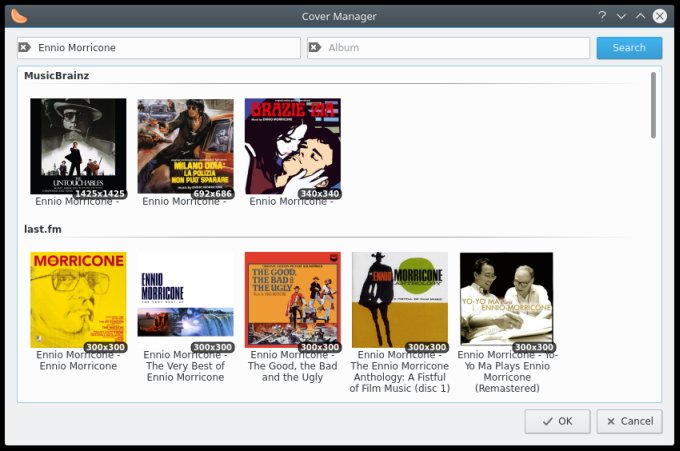680x451 pixels.
Task: Pick the 340x340 MusicBrainz cover art
Action: [292, 146]
